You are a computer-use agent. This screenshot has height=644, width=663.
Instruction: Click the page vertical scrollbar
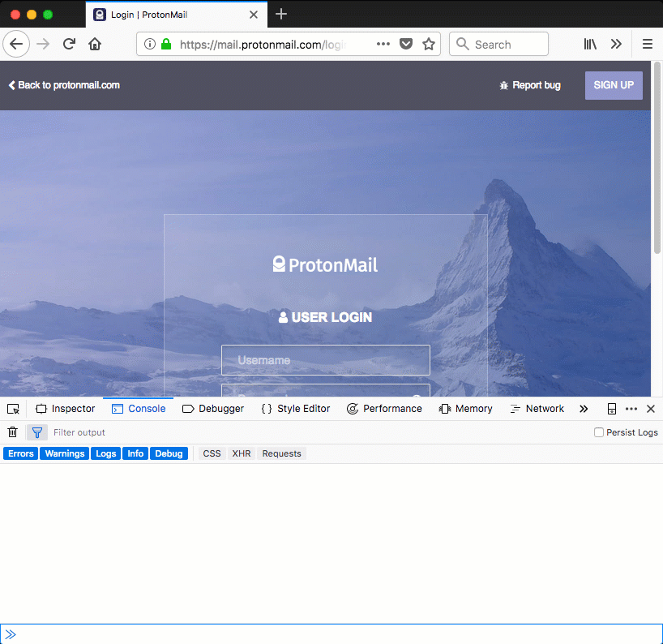(x=657, y=158)
